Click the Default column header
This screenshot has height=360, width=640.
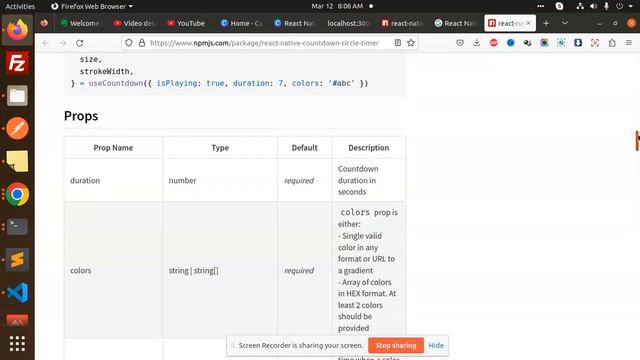[x=304, y=148]
